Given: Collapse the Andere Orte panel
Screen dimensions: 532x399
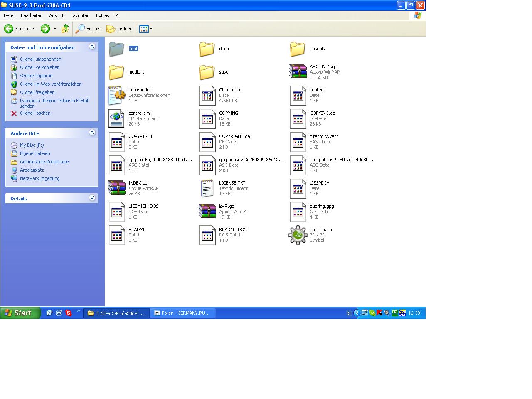Looking at the screenshot, I should pos(92,133).
